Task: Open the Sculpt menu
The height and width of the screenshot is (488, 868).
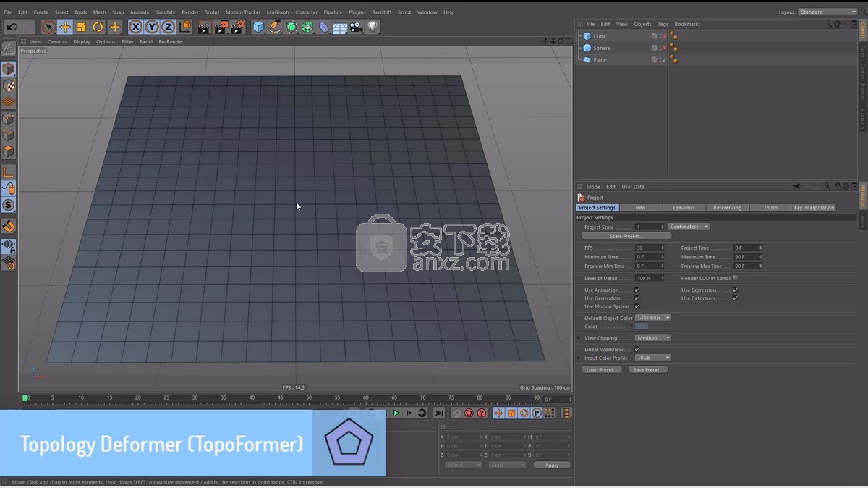Action: [x=212, y=12]
